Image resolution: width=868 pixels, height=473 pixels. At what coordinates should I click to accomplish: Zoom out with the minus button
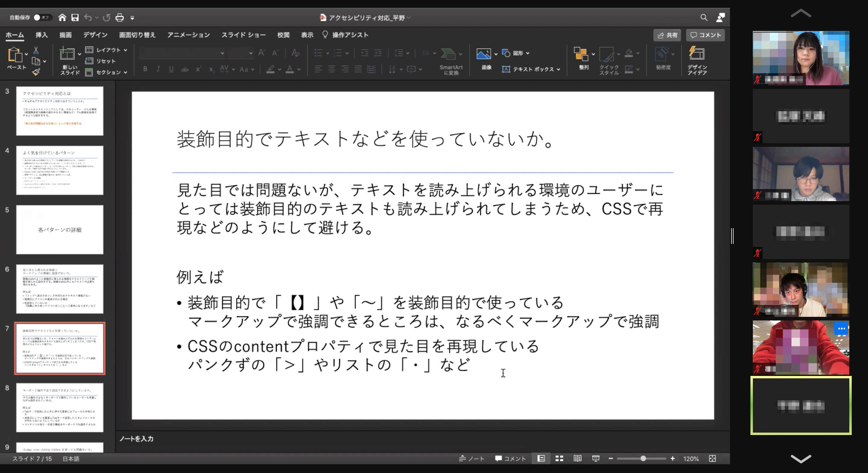point(611,459)
